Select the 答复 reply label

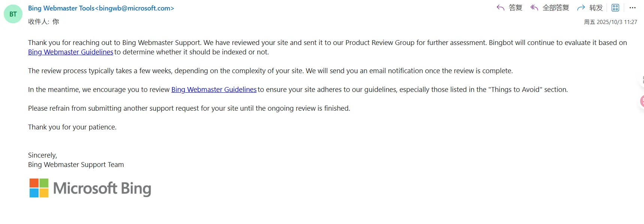click(515, 8)
